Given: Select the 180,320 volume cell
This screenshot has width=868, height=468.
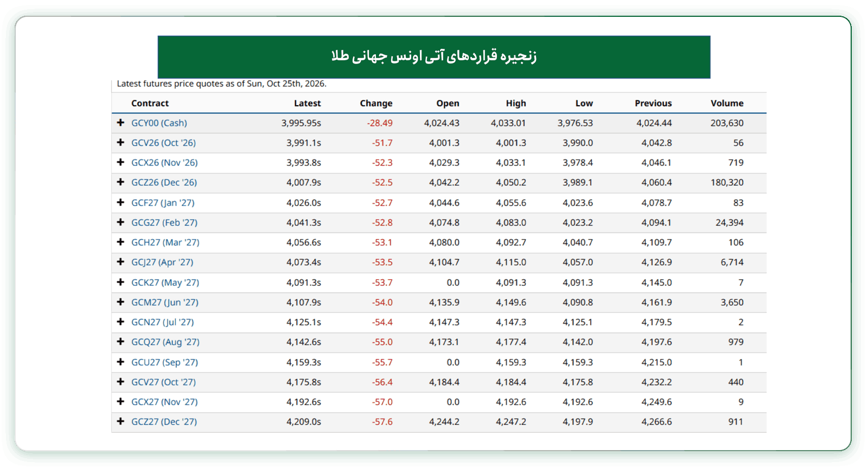Looking at the screenshot, I should [727, 183].
